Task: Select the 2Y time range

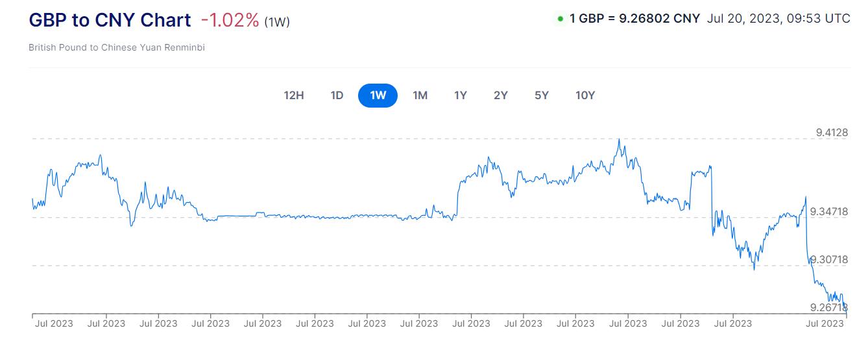Action: [500, 95]
